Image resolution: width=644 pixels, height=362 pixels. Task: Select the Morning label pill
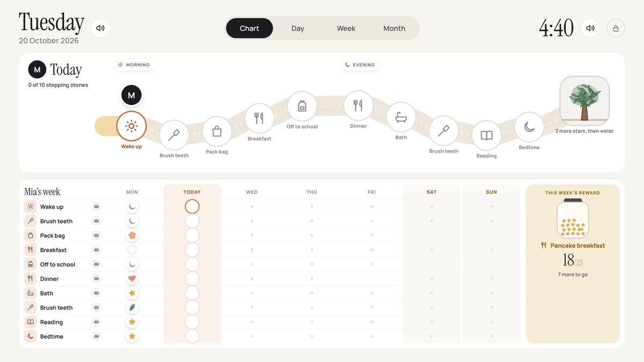[x=134, y=65]
